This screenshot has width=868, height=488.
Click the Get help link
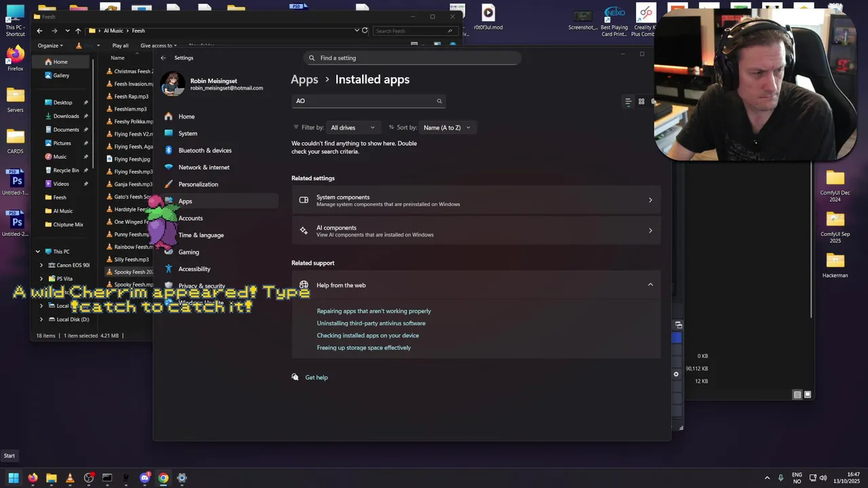(316, 378)
